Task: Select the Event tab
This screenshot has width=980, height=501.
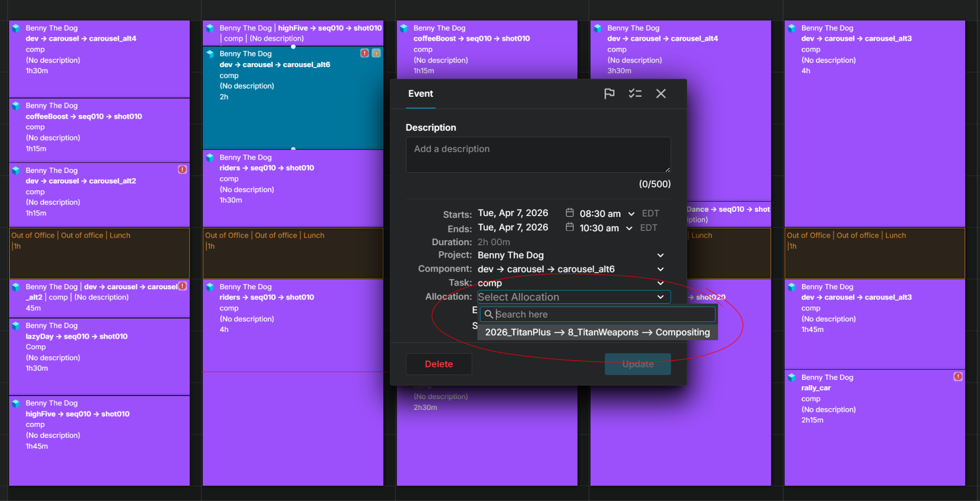Action: [421, 94]
